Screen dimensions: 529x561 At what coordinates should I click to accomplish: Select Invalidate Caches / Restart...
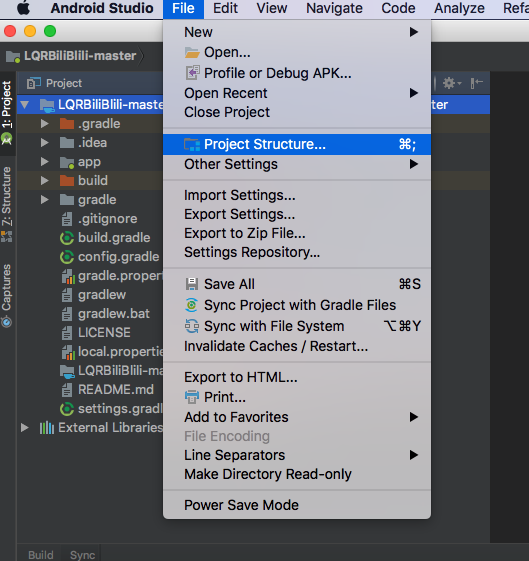tap(297, 346)
